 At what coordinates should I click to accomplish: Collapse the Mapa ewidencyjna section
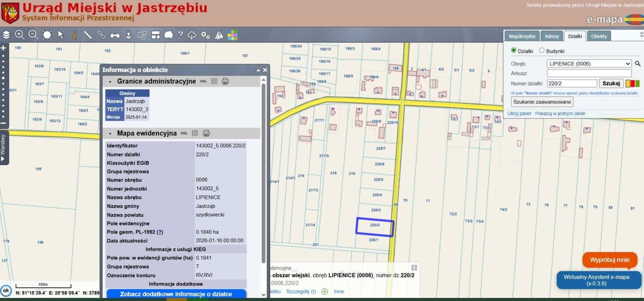(x=110, y=133)
